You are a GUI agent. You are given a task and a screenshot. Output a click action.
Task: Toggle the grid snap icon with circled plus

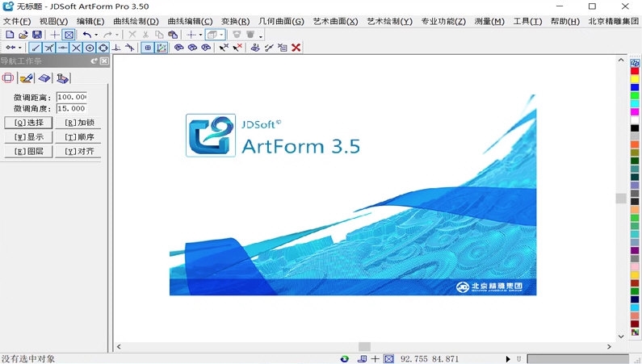148,48
